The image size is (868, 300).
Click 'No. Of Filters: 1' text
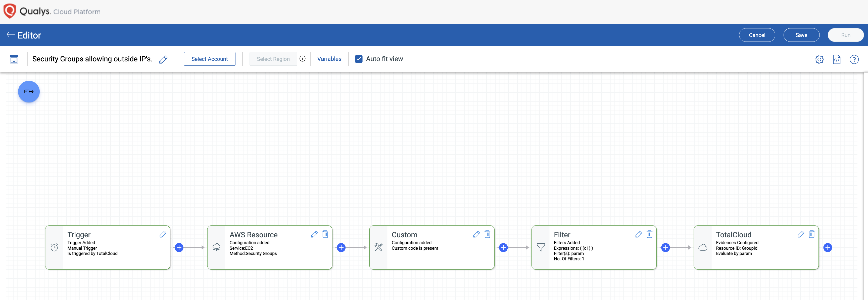[x=569, y=259]
